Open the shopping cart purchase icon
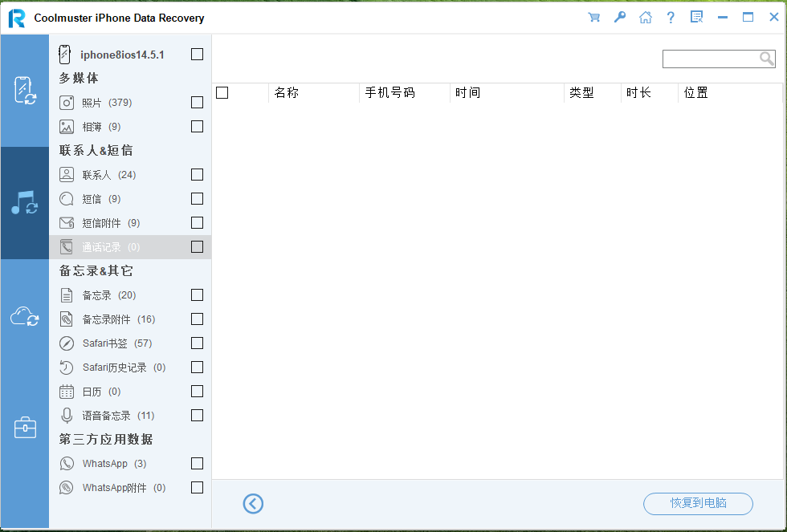The image size is (787, 532). pyautogui.click(x=593, y=18)
